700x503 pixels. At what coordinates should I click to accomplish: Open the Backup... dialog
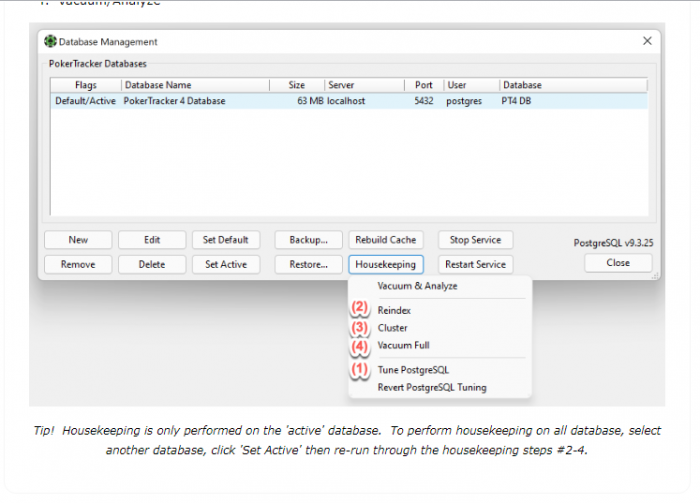point(308,240)
